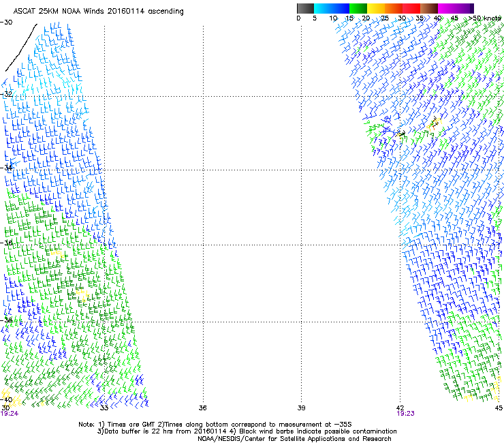Click the purple 19:23 swath time
This screenshot has width=504, height=443.
click(x=406, y=414)
